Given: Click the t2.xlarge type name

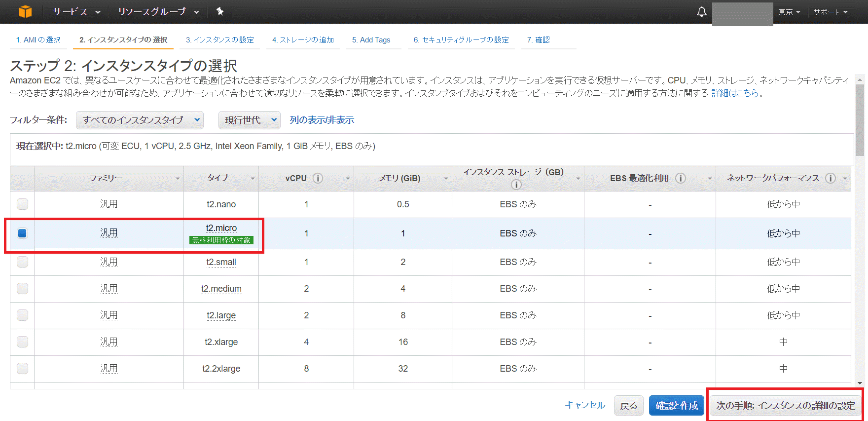Looking at the screenshot, I should (221, 342).
